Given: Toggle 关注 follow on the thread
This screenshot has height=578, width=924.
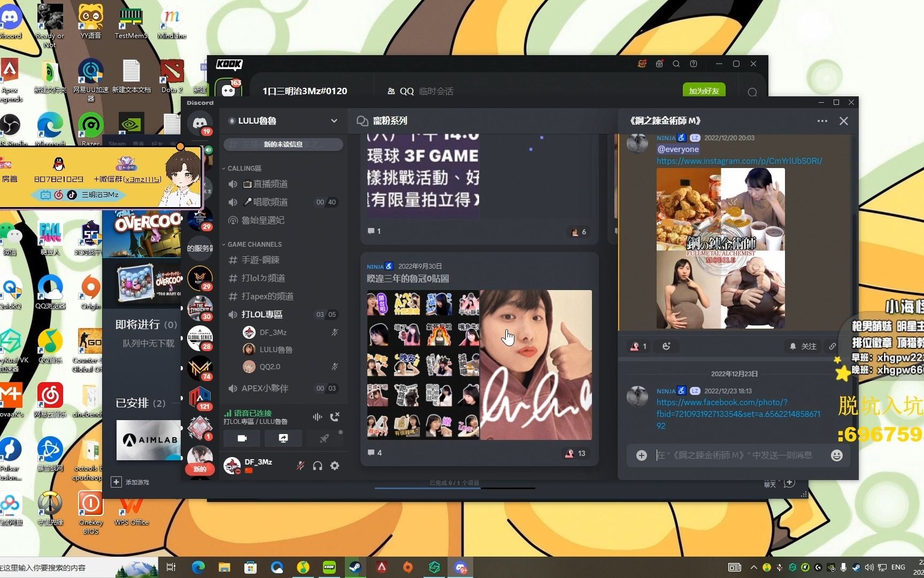Looking at the screenshot, I should click(803, 346).
